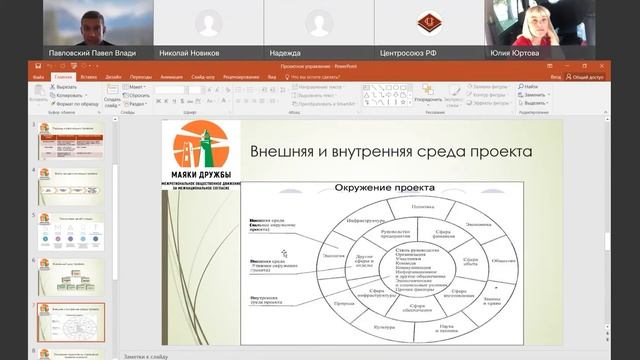Switch to the Слайд-шоу tab

point(203,77)
